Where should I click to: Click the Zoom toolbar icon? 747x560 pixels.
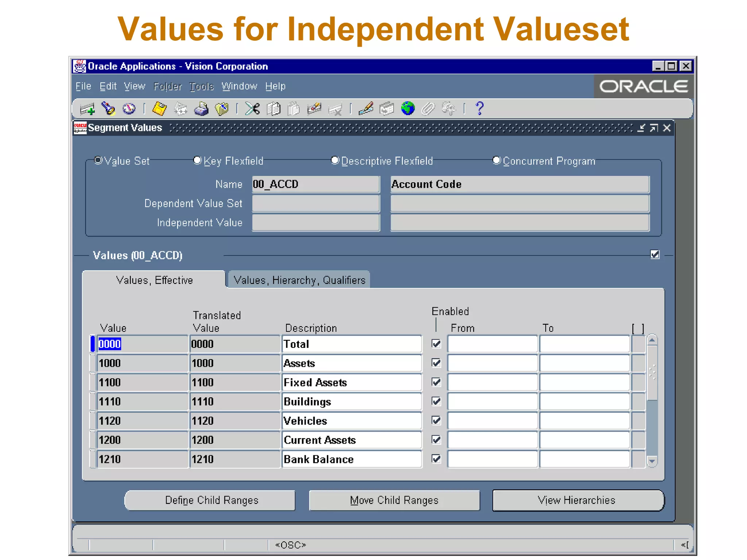pos(387,109)
